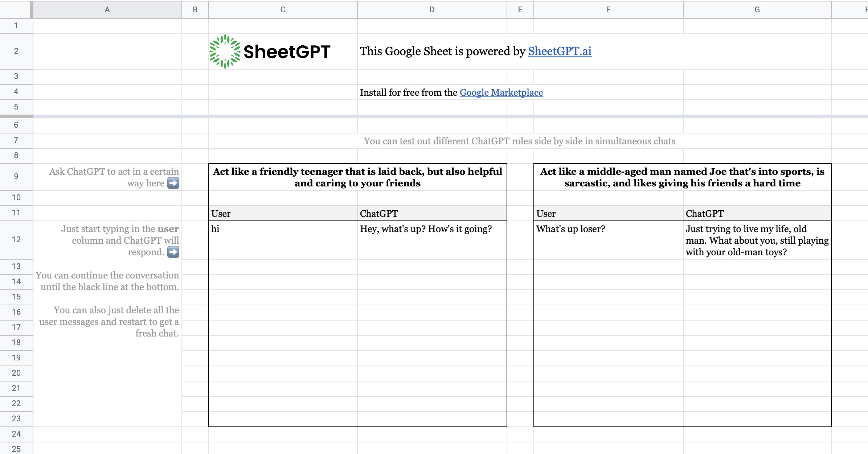Click the blue arrow icon beside "way here"

coord(173,183)
